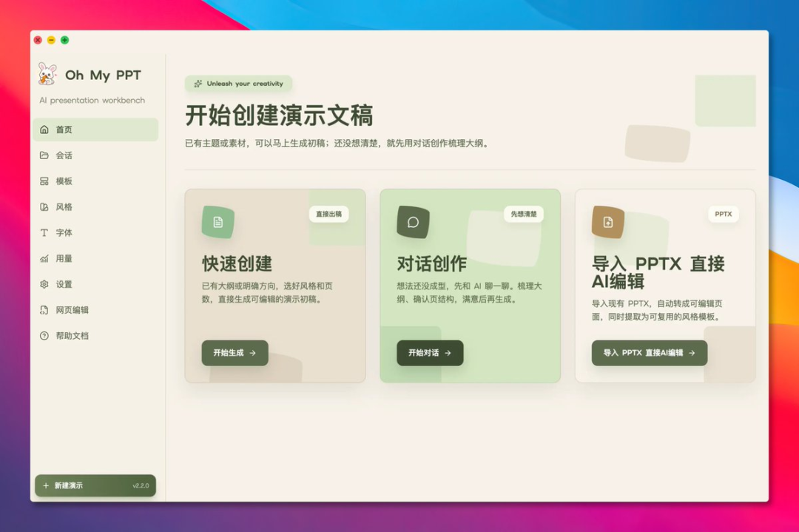This screenshot has height=532, width=799.
Task: Click the 对话创作 card title
Action: [431, 263]
